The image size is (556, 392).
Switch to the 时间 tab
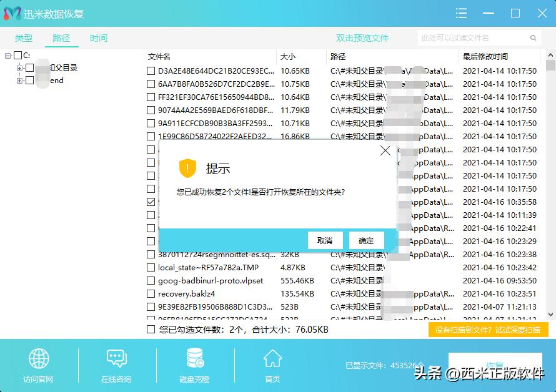97,37
